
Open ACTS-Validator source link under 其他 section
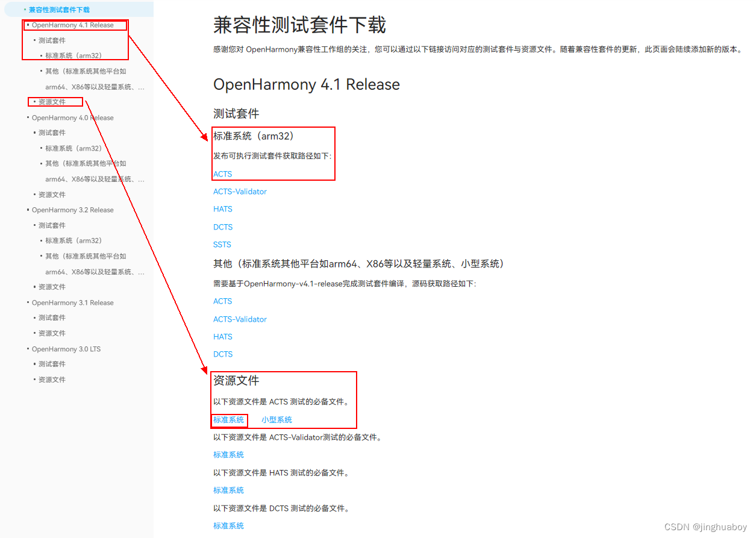click(240, 319)
